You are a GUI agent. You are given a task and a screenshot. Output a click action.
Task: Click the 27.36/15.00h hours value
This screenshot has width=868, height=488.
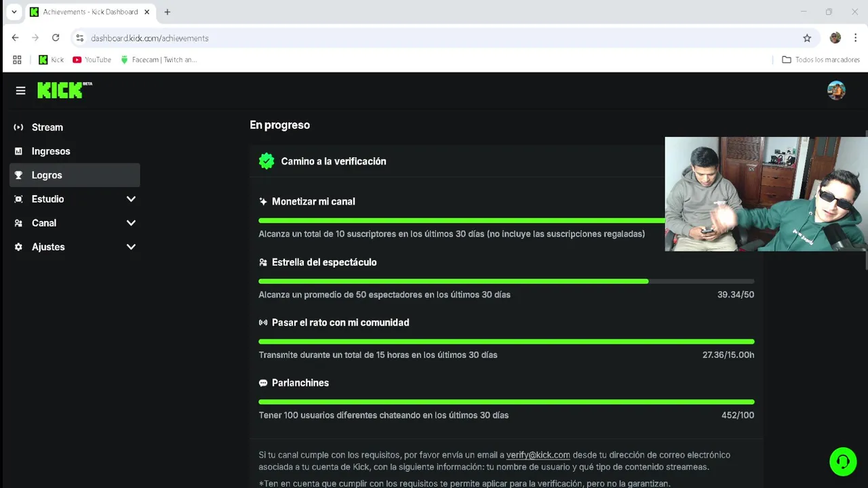pyautogui.click(x=728, y=355)
